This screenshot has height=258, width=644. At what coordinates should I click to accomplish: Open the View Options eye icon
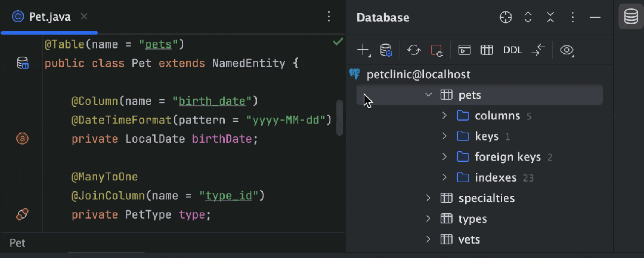567,50
